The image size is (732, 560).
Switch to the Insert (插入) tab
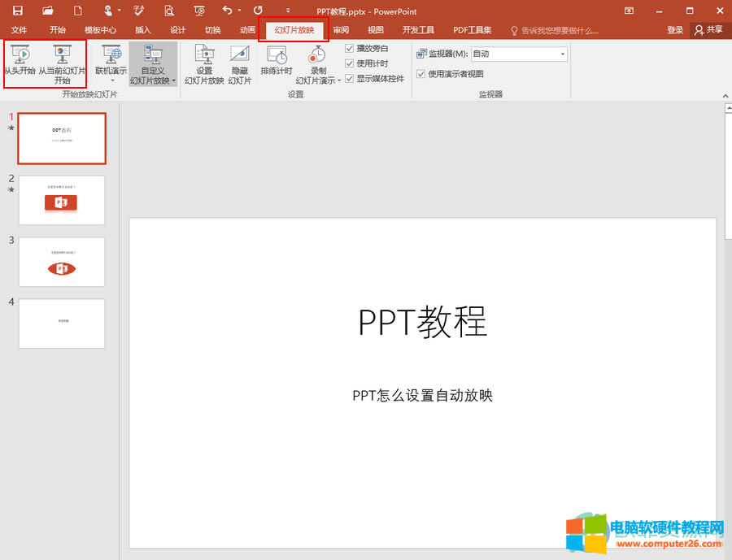pos(143,30)
